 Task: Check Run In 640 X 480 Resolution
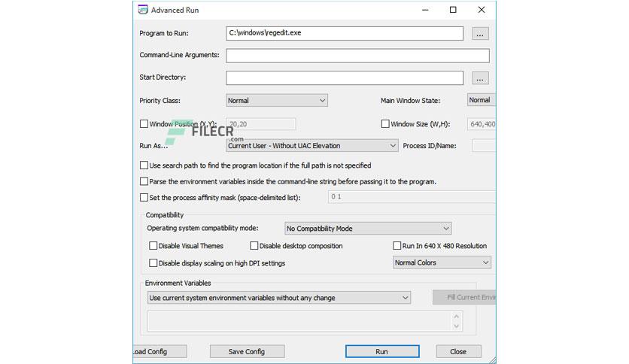pyautogui.click(x=397, y=246)
